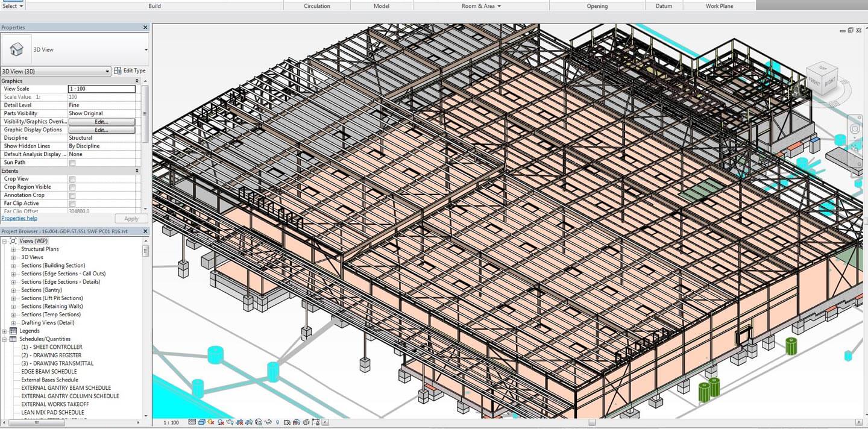Open the Steering Wheels navigation icon
Image resolution: width=868 pixels, height=429 pixels.
855,129
